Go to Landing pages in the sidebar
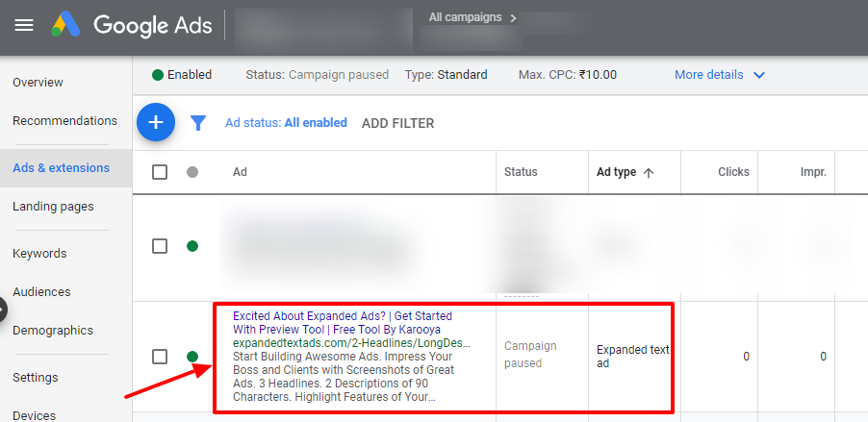Screen dimensions: 868x422 [53, 207]
